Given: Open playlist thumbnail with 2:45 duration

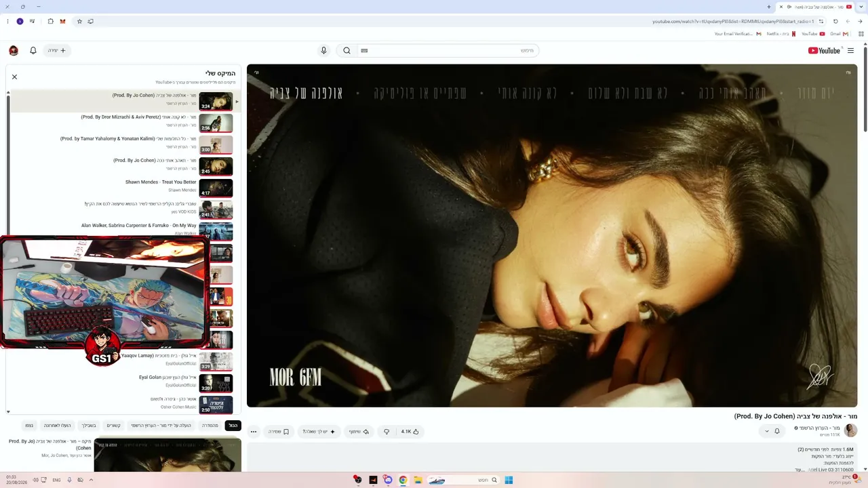Looking at the screenshot, I should 216,166.
